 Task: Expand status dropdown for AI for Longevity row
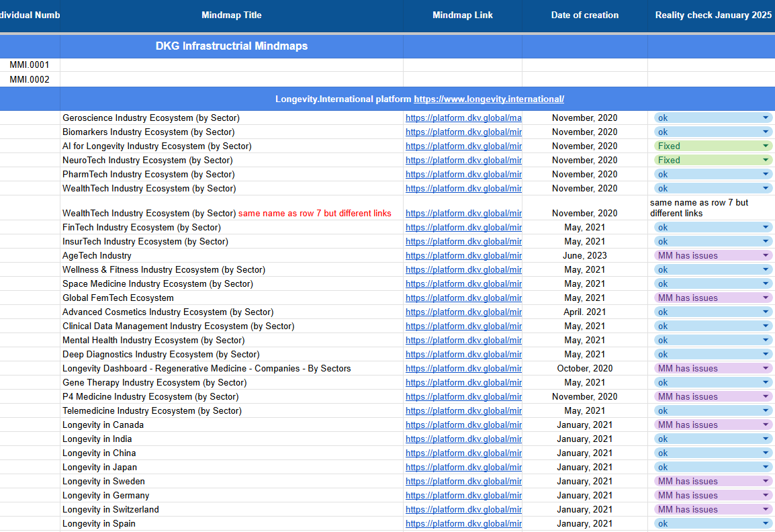coord(765,146)
